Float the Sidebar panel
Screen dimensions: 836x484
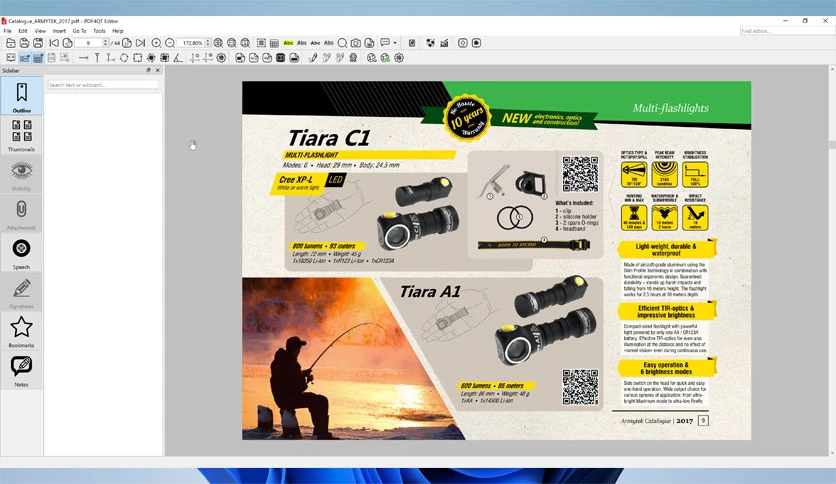[148, 70]
